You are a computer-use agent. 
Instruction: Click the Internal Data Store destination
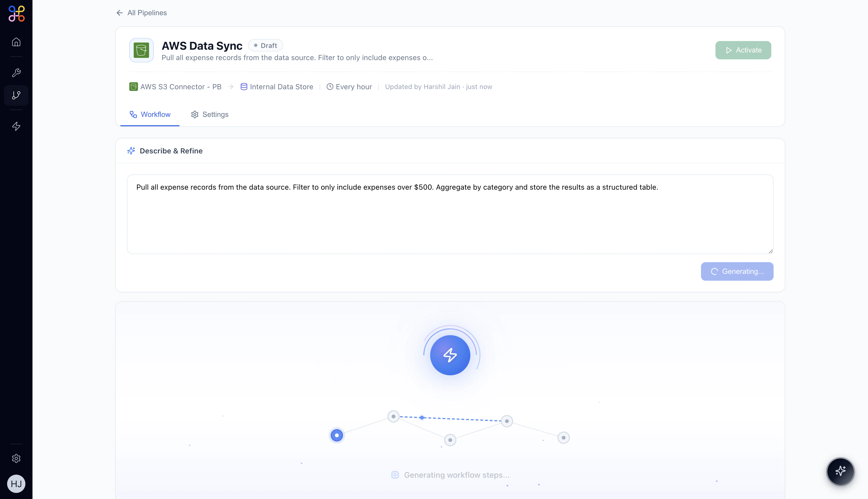point(277,87)
